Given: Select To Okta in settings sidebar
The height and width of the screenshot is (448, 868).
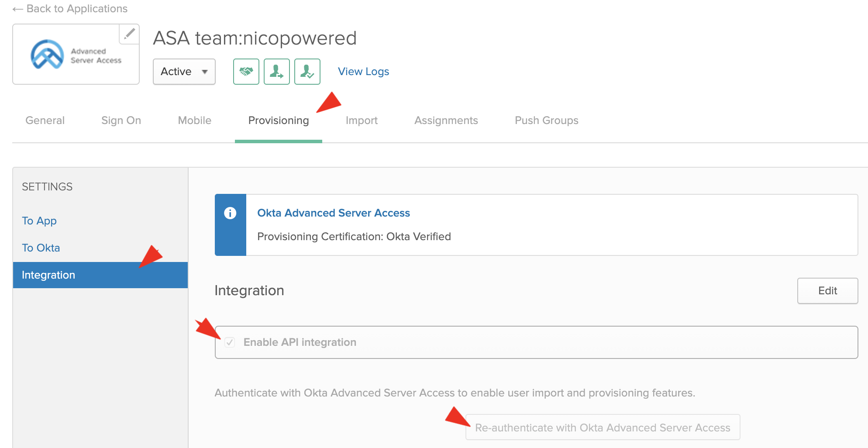Looking at the screenshot, I should [x=41, y=248].
